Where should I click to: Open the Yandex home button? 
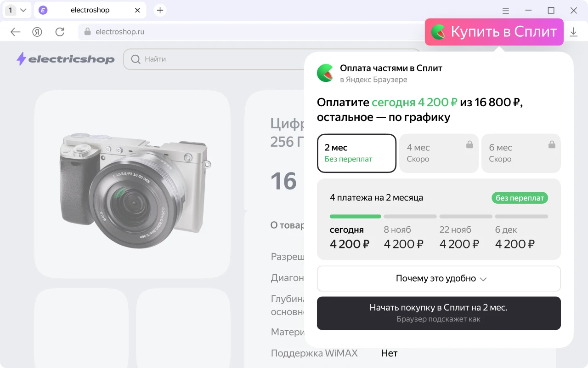coord(37,32)
